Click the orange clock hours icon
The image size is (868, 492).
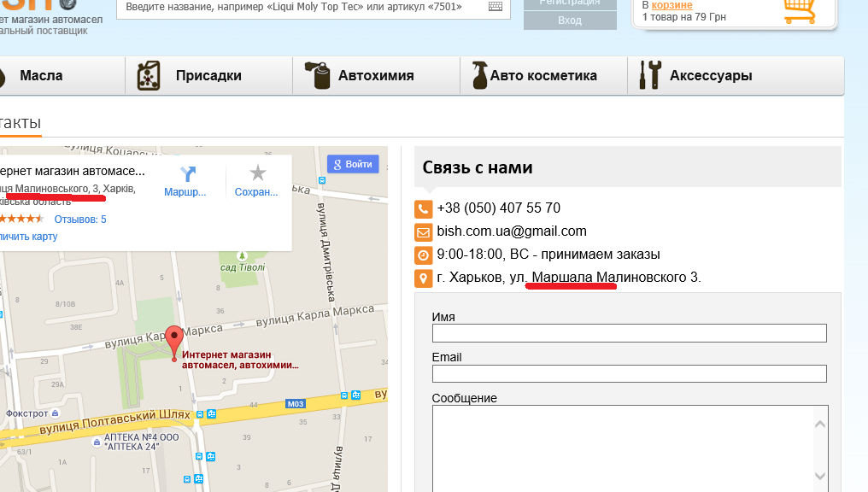tap(423, 255)
